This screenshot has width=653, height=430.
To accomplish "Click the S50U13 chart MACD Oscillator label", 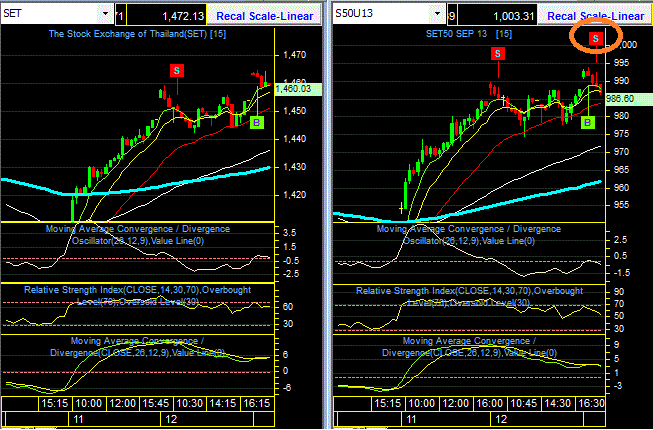I will coord(469,235).
